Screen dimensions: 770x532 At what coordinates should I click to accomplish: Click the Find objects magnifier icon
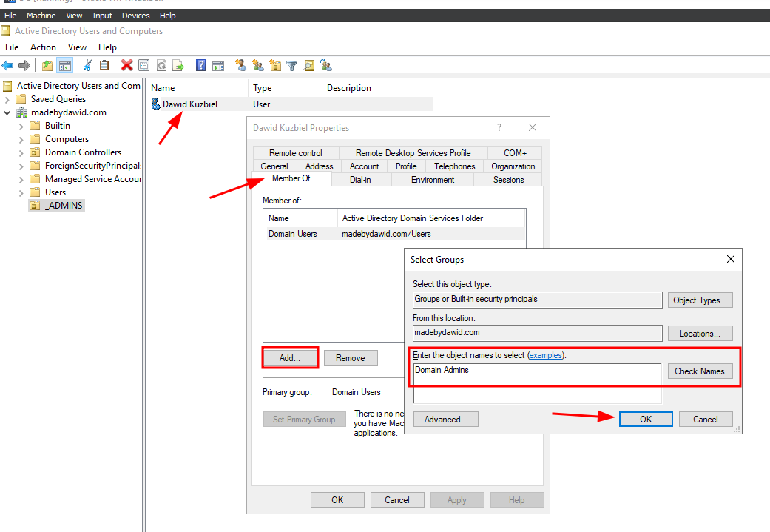(309, 65)
